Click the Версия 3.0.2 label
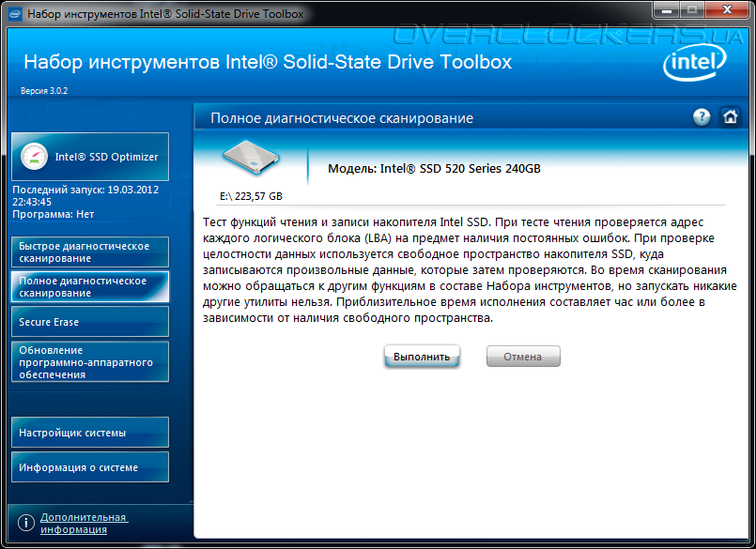The height and width of the screenshot is (549, 756). pyautogui.click(x=44, y=91)
